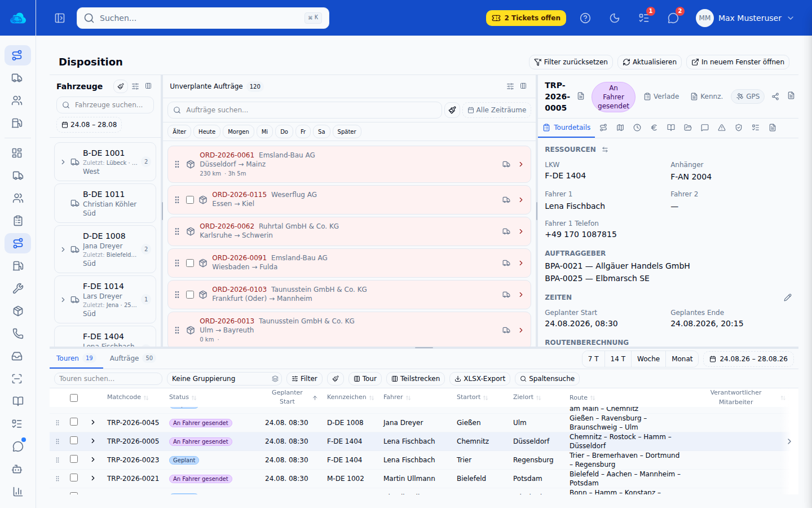Tick checkbox for order ORD-2026-0115

[x=190, y=200]
